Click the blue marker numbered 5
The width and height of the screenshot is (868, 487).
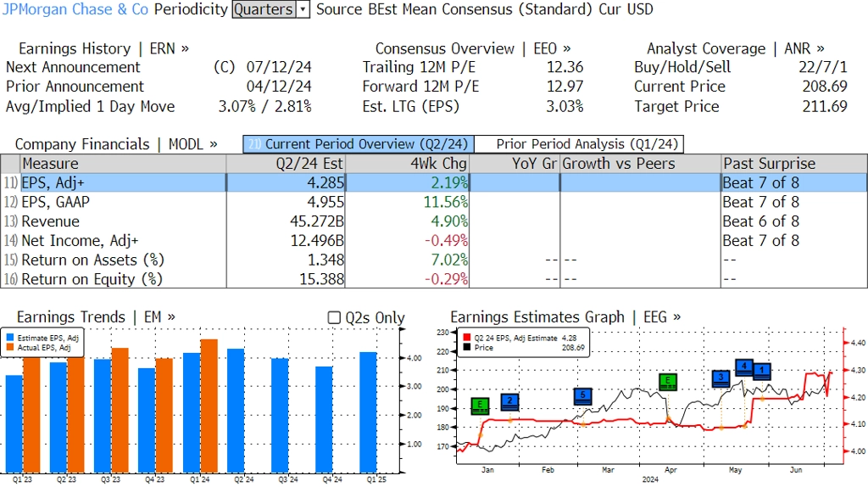click(583, 397)
